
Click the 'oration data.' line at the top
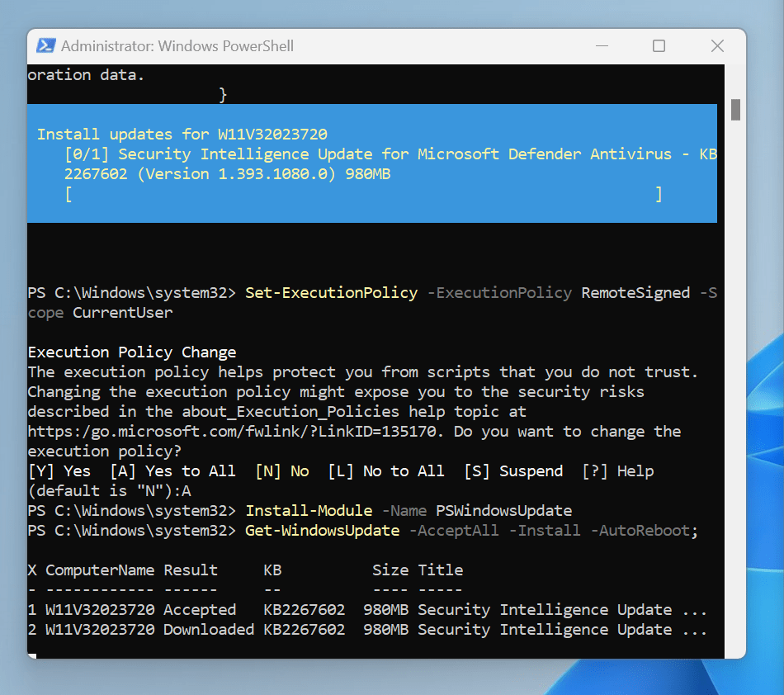86,75
